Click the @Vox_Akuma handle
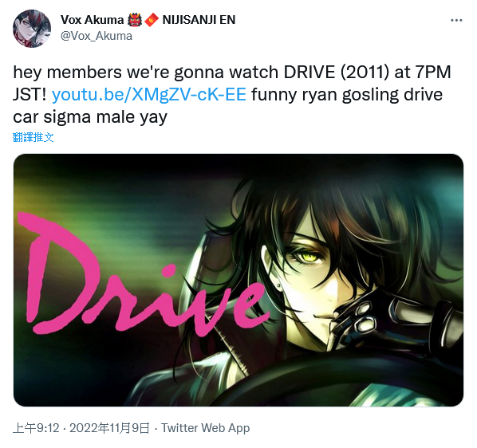The image size is (477, 448). (x=97, y=36)
